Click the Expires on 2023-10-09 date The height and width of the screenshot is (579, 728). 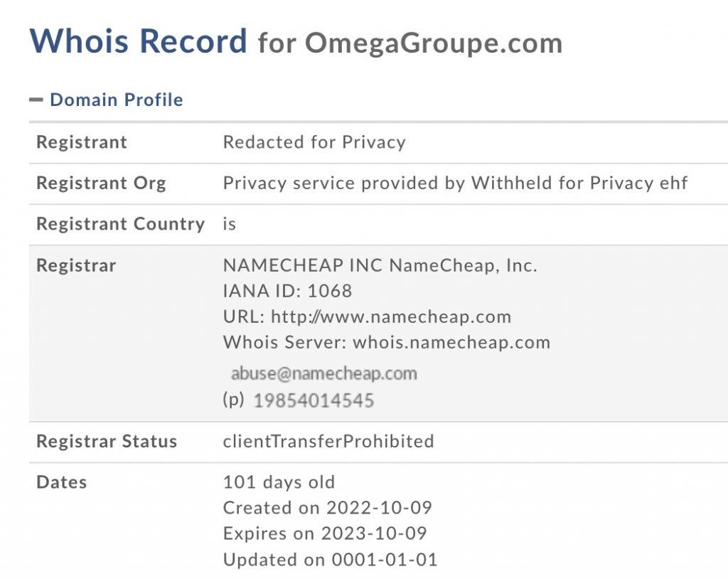324,533
